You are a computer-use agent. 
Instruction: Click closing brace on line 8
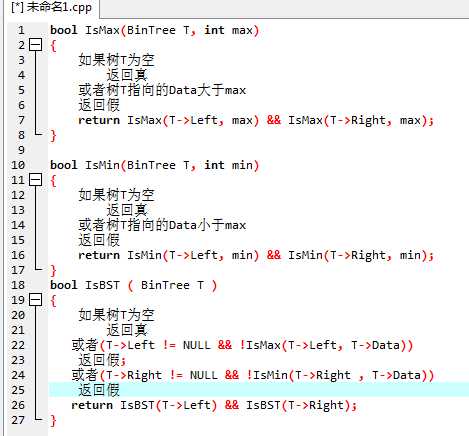coord(53,135)
